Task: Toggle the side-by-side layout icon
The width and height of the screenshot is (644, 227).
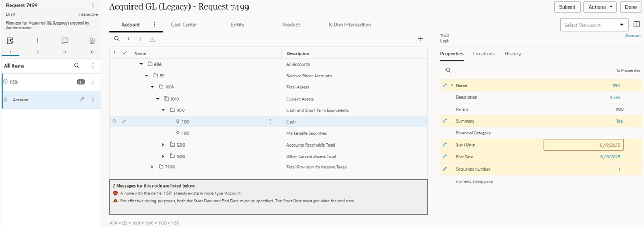Action: (x=637, y=25)
